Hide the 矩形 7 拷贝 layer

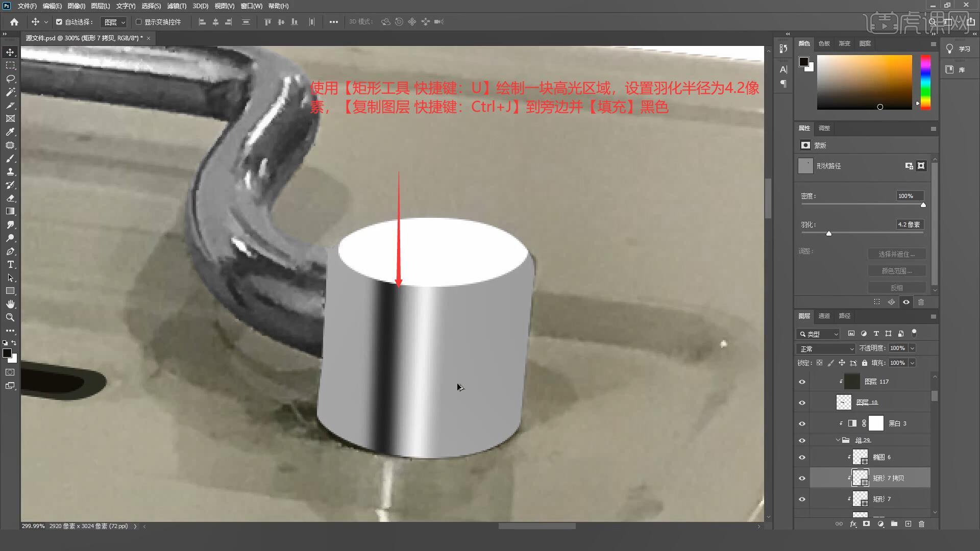tap(802, 479)
